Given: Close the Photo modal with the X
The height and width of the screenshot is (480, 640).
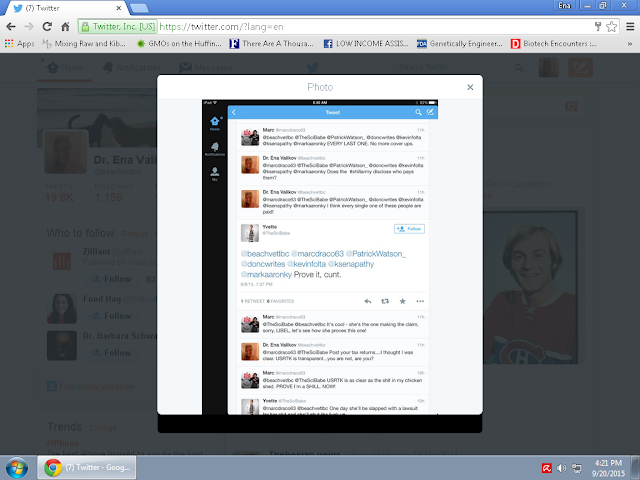Looking at the screenshot, I should click(x=470, y=87).
